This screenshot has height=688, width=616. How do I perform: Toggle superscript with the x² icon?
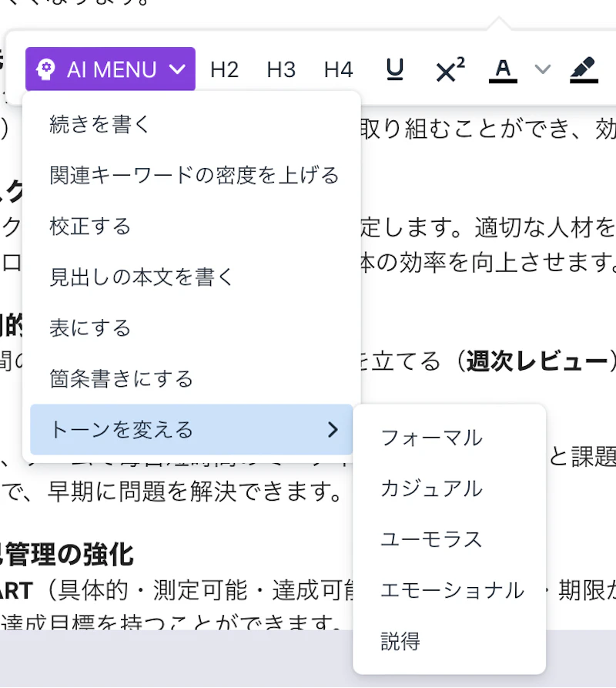448,69
